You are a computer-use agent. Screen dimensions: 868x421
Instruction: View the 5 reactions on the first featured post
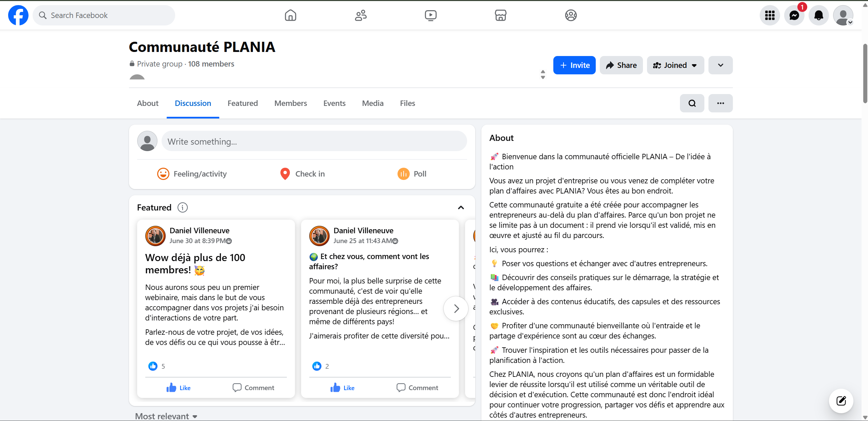pyautogui.click(x=156, y=366)
